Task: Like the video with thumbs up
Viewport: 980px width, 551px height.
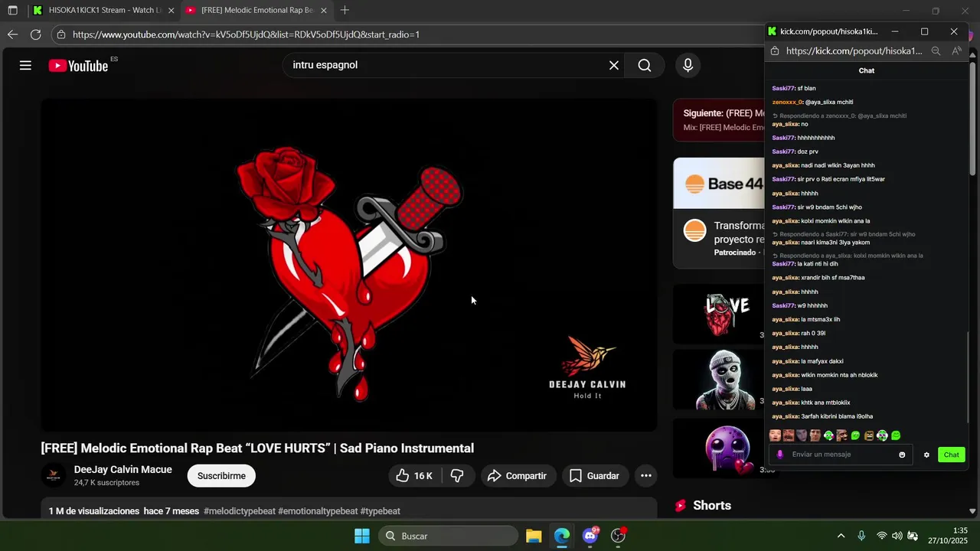Action: point(414,476)
